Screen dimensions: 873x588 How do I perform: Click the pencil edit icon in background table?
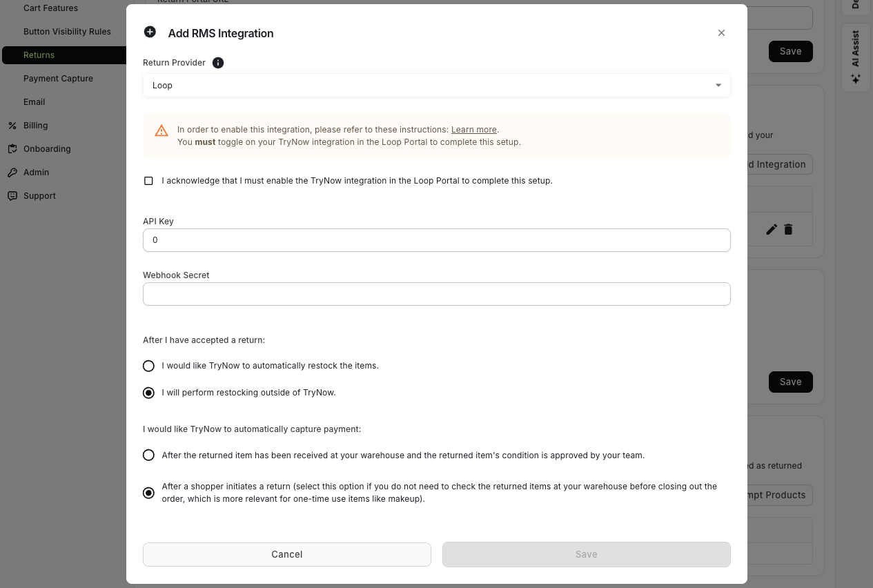pyautogui.click(x=772, y=229)
